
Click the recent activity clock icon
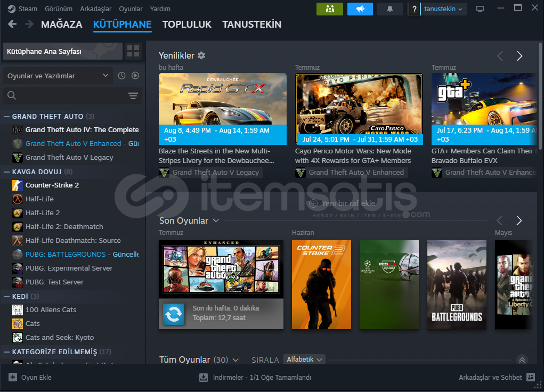[121, 76]
